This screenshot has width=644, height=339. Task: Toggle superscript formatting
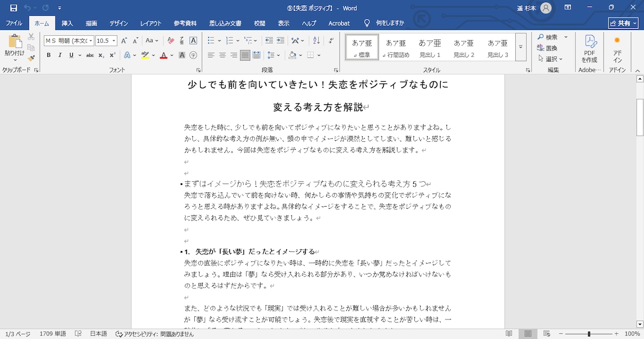tap(112, 55)
